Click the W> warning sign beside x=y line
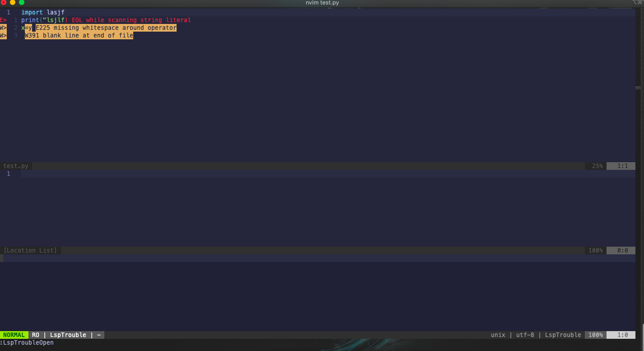 pyautogui.click(x=3, y=28)
